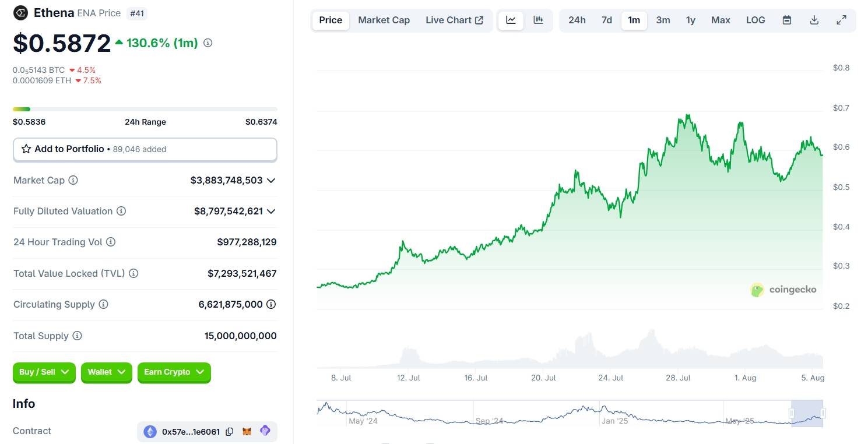
Task: Click the highlighted navigator range window
Action: (x=807, y=413)
